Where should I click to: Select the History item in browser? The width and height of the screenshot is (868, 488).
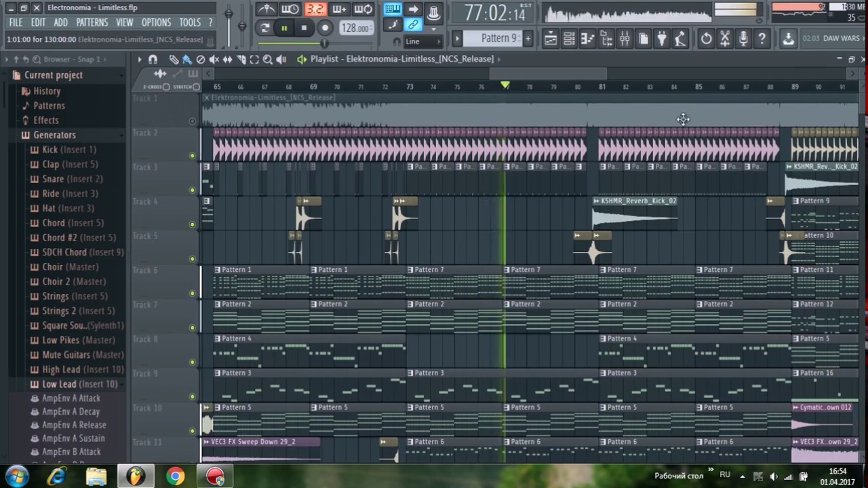pyautogui.click(x=46, y=91)
